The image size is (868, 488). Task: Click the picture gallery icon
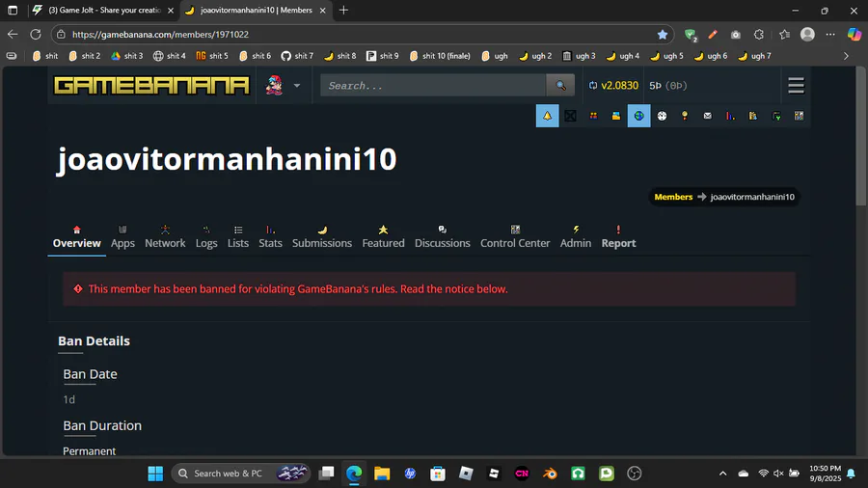tap(616, 116)
